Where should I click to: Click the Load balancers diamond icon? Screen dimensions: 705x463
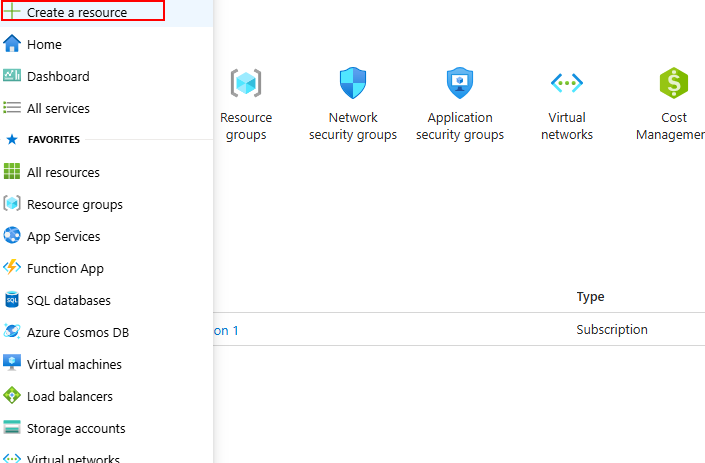tap(12, 396)
